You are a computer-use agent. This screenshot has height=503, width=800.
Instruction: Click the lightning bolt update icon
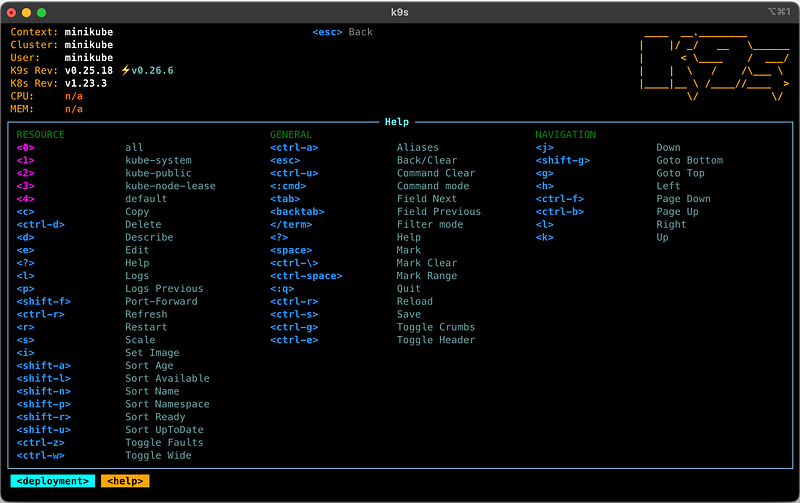(126, 70)
